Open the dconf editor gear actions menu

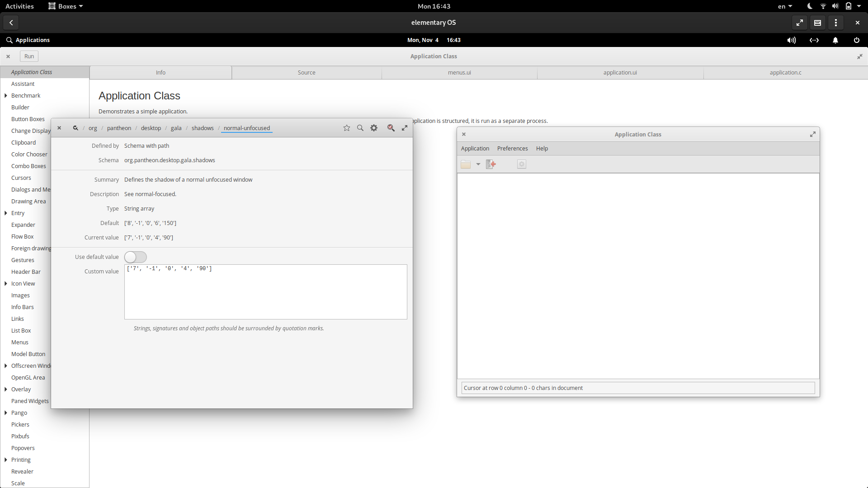coord(374,128)
